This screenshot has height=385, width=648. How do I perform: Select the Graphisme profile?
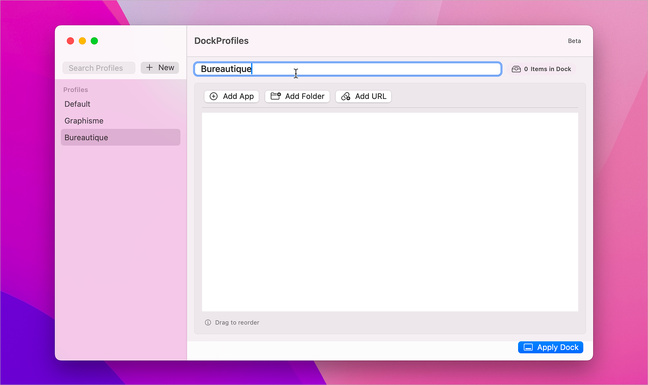tap(120, 121)
